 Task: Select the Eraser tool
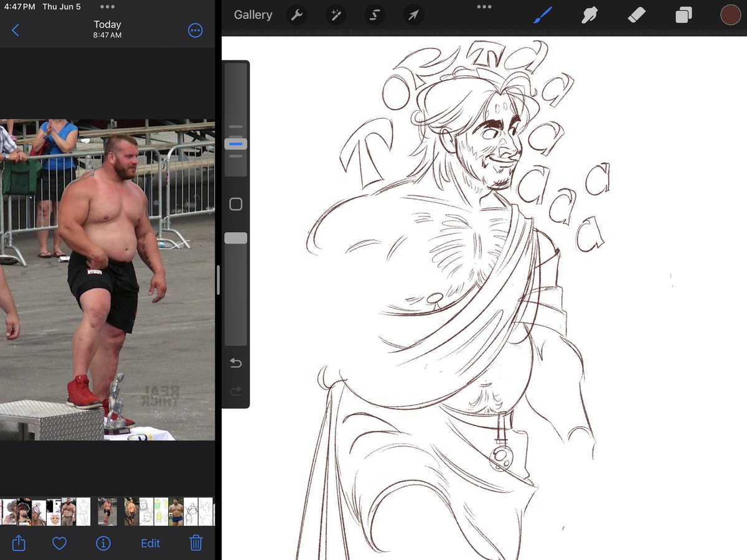click(637, 15)
